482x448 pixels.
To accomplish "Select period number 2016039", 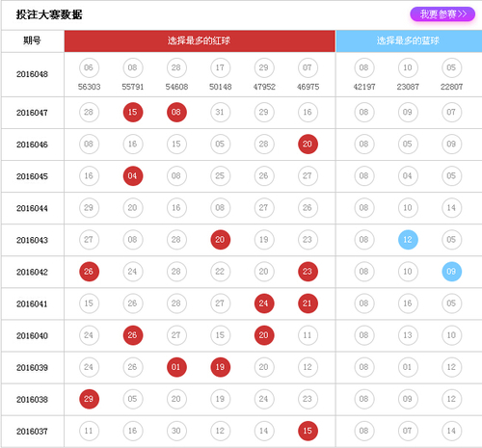I will pyautogui.click(x=32, y=368).
